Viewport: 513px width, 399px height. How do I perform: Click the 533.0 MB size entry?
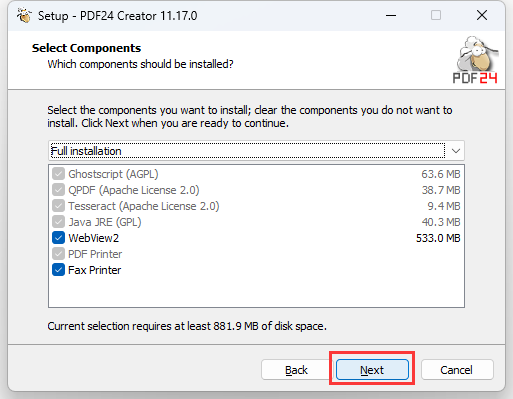(438, 238)
